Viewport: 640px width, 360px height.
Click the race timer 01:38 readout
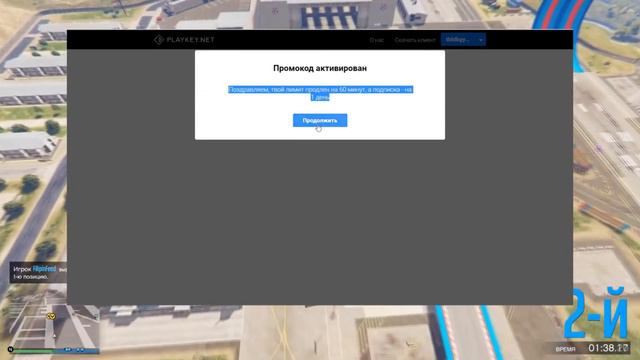tap(608, 348)
